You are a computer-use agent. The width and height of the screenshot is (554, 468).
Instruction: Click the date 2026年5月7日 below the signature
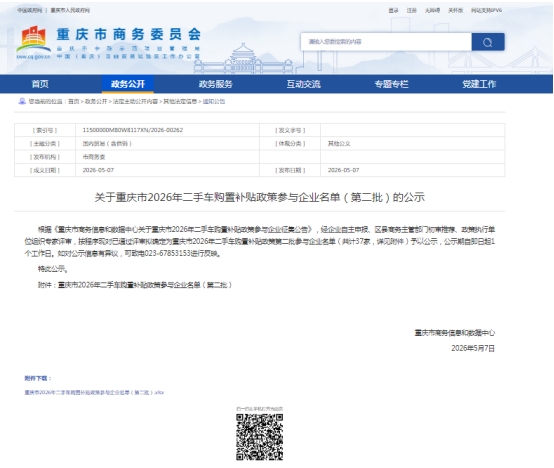[473, 348]
